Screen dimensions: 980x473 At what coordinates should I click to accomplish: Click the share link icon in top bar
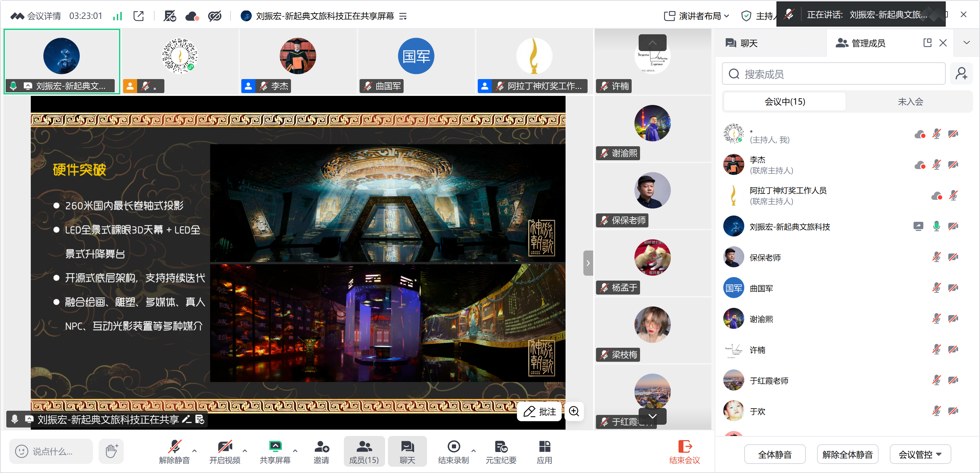coord(139,16)
